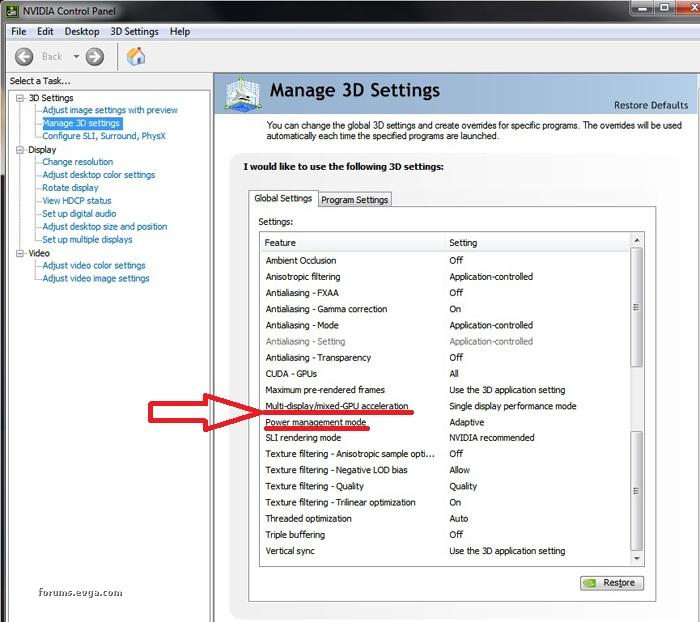Viewport: 700px width, 622px height.
Task: Select the Ambient Occlusion row
Action: tap(445, 261)
